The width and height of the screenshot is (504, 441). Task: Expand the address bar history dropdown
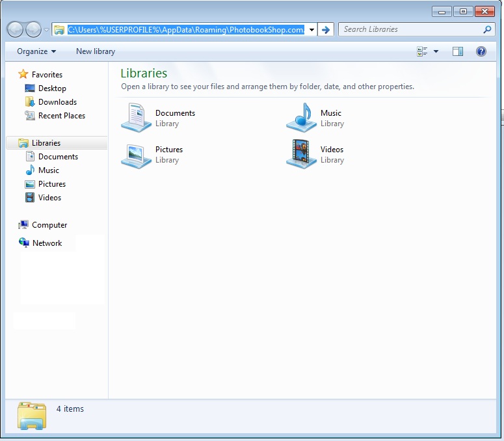(x=312, y=29)
